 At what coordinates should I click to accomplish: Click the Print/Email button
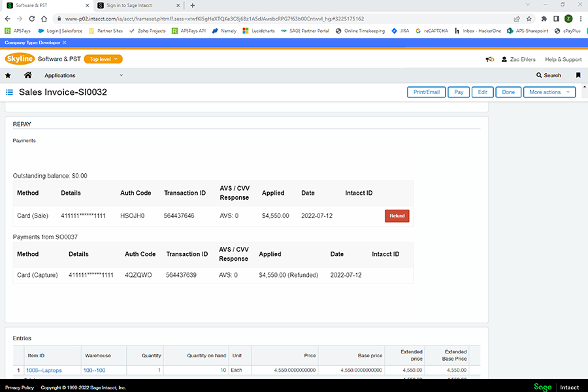click(x=426, y=92)
